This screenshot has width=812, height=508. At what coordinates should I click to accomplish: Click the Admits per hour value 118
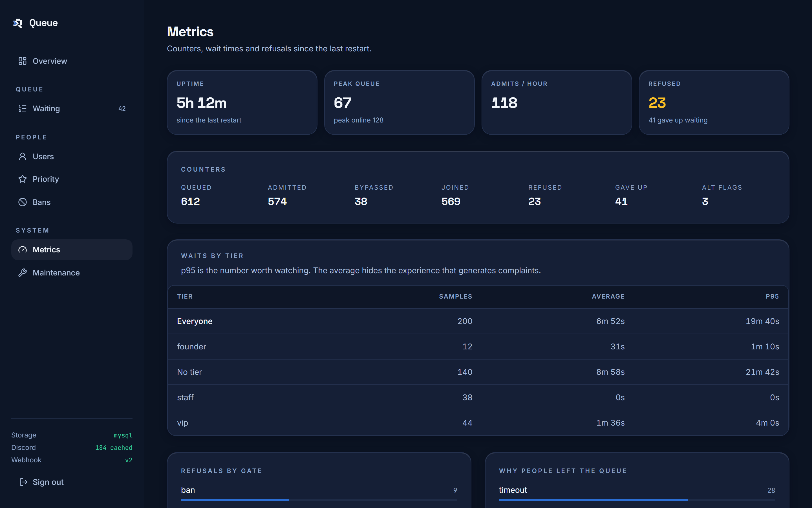(504, 103)
